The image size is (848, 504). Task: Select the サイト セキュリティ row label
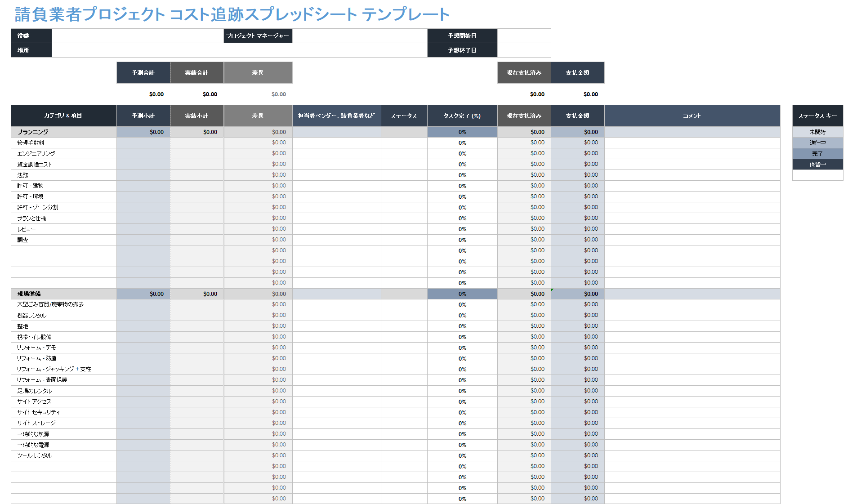(x=38, y=412)
